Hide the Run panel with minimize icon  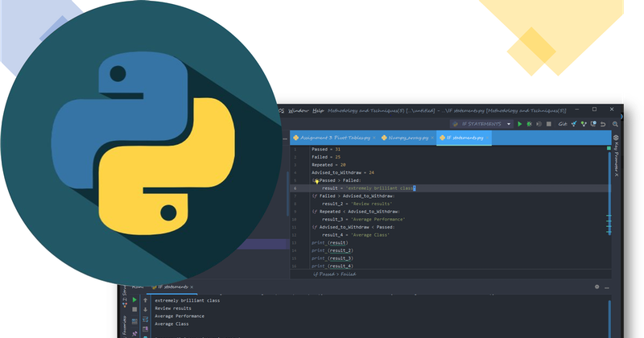point(607,287)
